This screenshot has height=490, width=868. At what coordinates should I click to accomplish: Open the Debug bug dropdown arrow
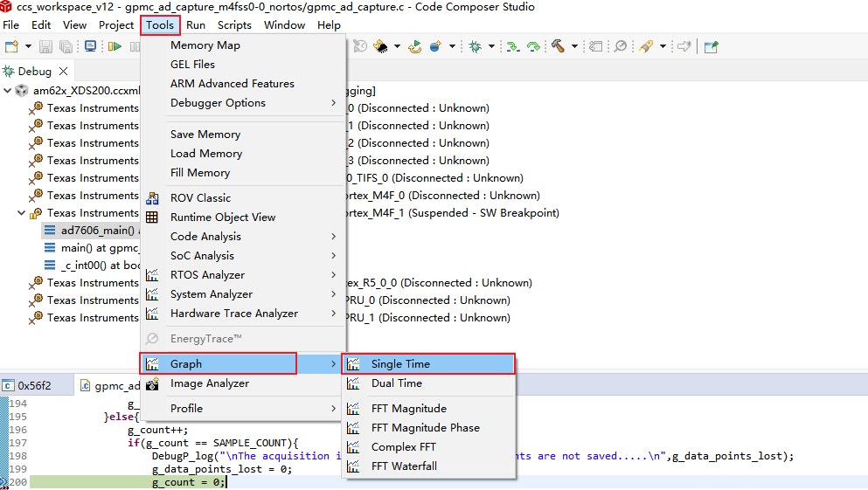tap(491, 46)
